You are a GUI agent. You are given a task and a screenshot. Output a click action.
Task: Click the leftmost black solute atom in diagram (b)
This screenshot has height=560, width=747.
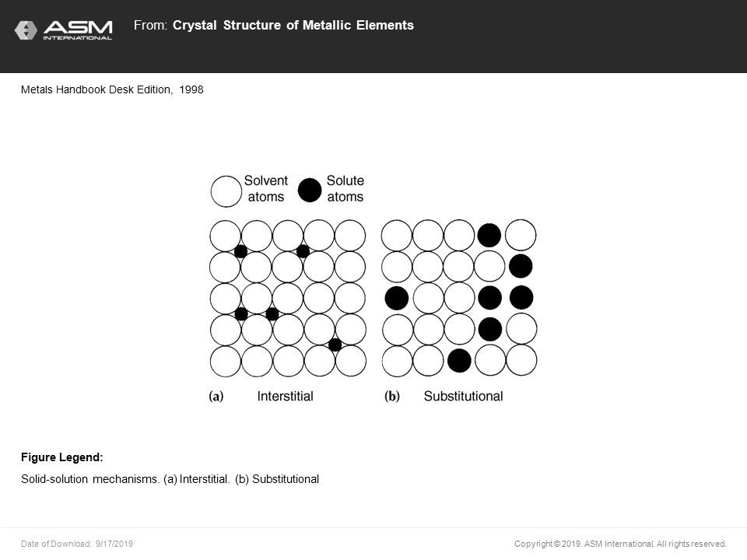point(396,298)
